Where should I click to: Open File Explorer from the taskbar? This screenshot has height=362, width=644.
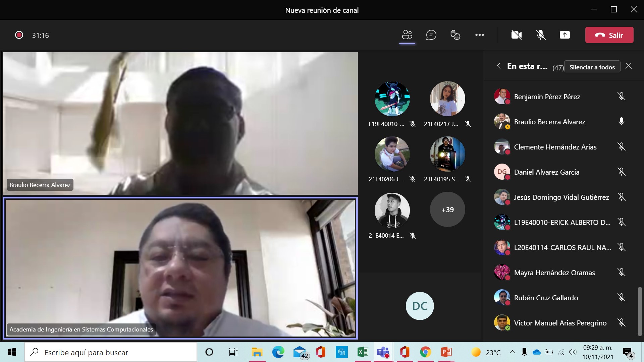click(257, 352)
